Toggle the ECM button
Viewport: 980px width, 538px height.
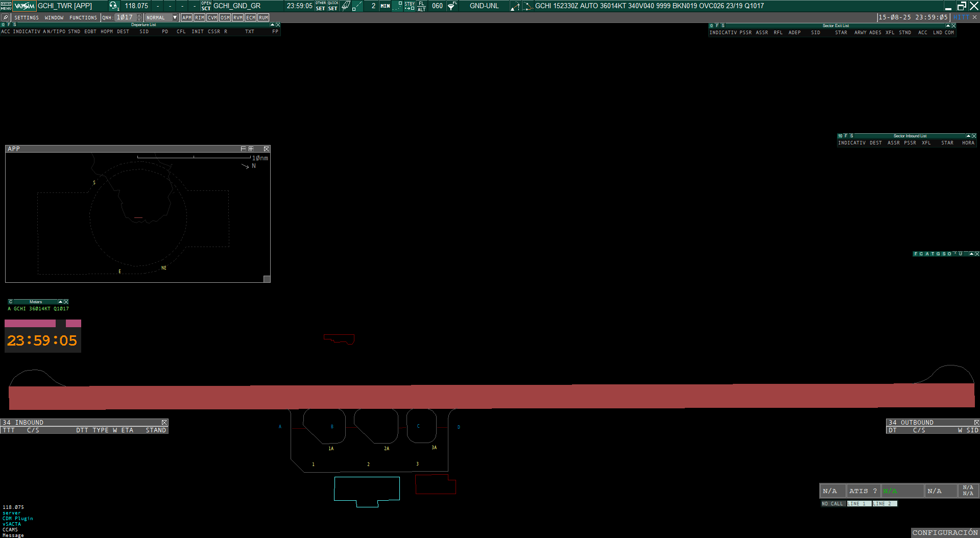(x=251, y=17)
